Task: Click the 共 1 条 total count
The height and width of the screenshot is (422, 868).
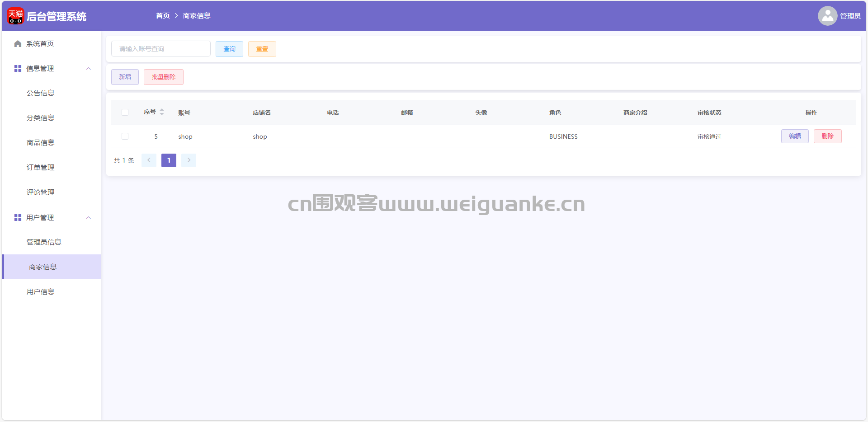Action: pos(124,160)
